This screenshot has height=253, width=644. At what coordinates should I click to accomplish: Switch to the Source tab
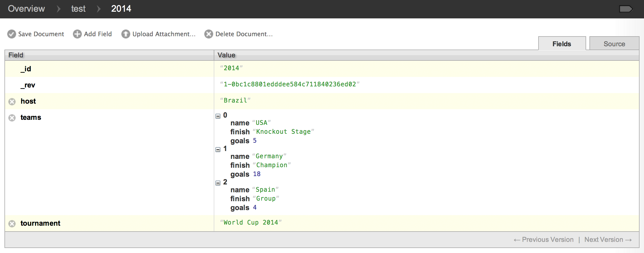(x=614, y=43)
